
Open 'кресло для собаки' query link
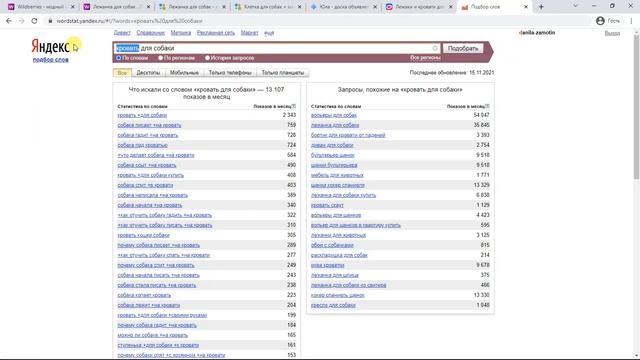tap(333, 305)
